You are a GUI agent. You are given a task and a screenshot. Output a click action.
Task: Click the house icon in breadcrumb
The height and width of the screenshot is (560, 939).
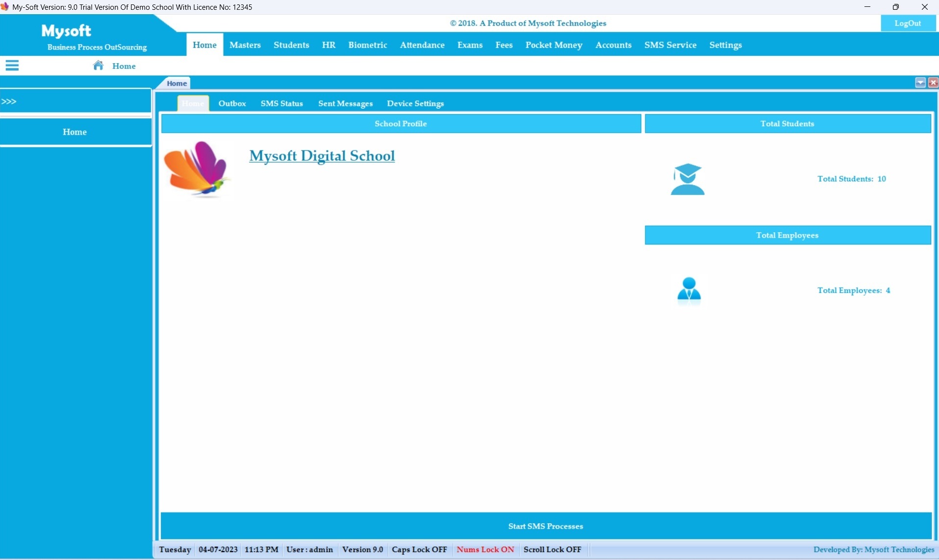coord(98,66)
